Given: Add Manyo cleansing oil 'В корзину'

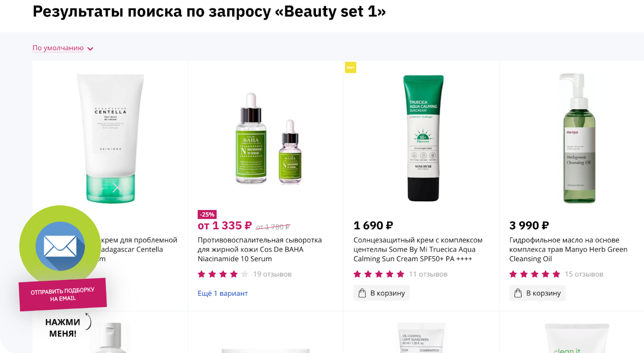Looking at the screenshot, I should [537, 293].
